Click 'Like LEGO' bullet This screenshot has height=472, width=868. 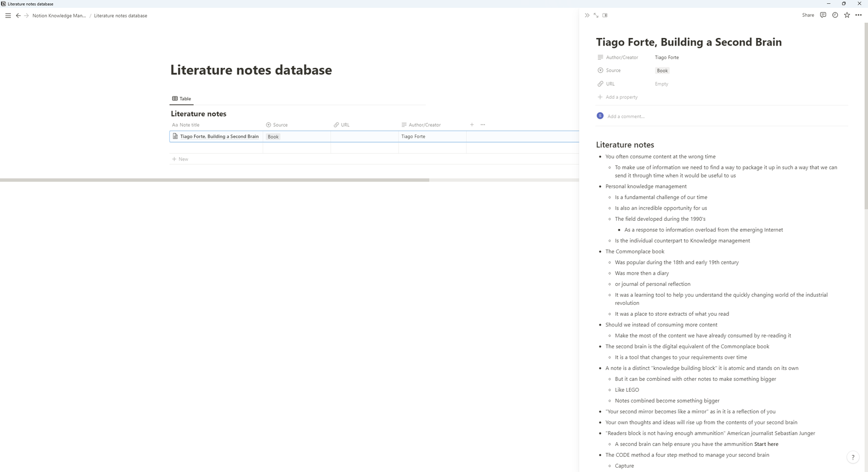pyautogui.click(x=627, y=390)
